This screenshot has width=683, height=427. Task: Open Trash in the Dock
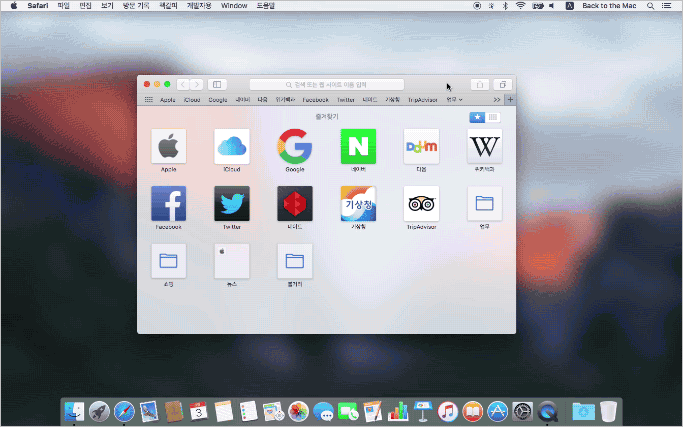[609, 411]
